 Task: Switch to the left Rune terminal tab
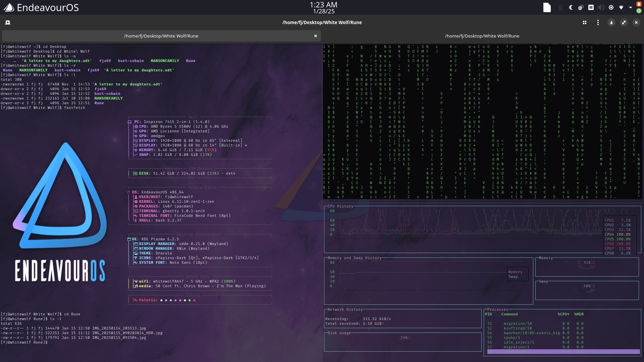coord(161,36)
